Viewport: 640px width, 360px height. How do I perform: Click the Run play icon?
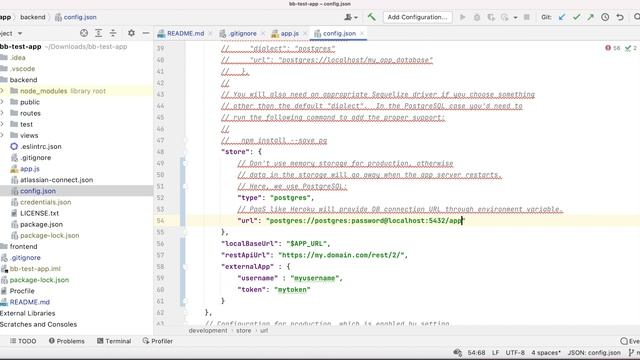coord(462,17)
